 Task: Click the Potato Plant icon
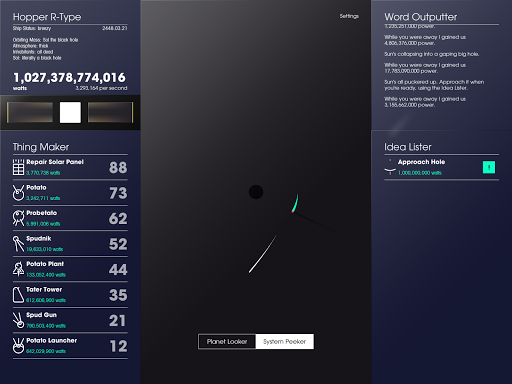point(18,269)
